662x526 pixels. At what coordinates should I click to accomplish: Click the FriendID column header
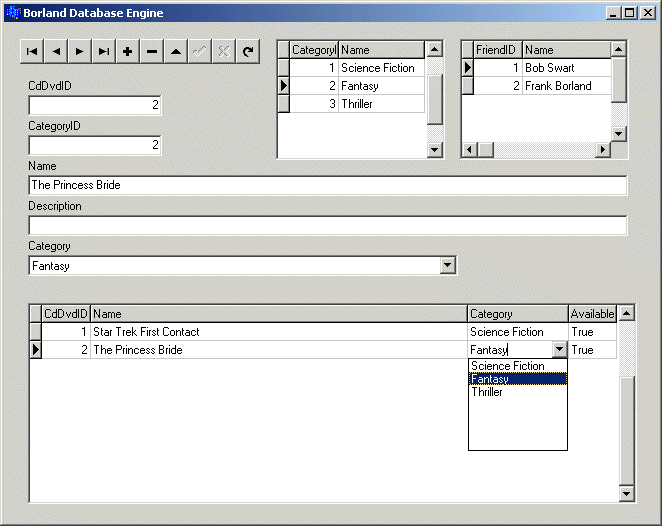pos(497,50)
